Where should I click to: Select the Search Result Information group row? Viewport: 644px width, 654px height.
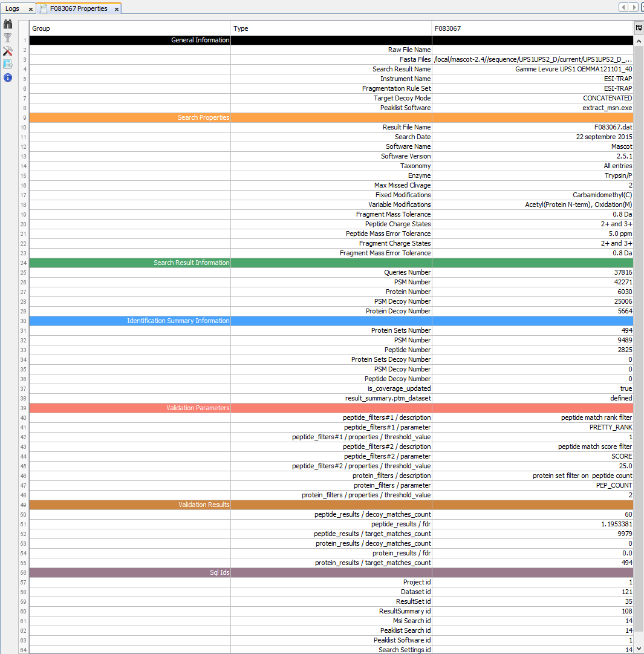coord(331,263)
